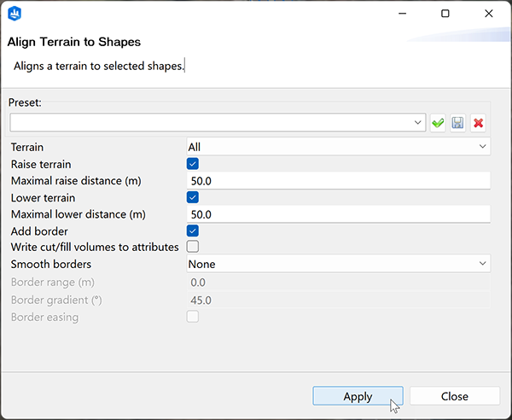This screenshot has width=512, height=420.
Task: Click the red X delete preset icon
Action: pos(479,123)
